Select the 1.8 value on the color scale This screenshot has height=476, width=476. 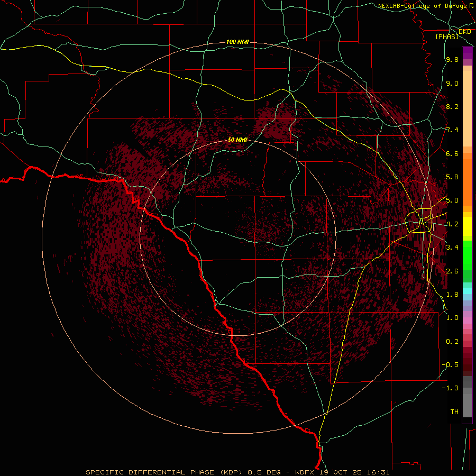pos(452,295)
